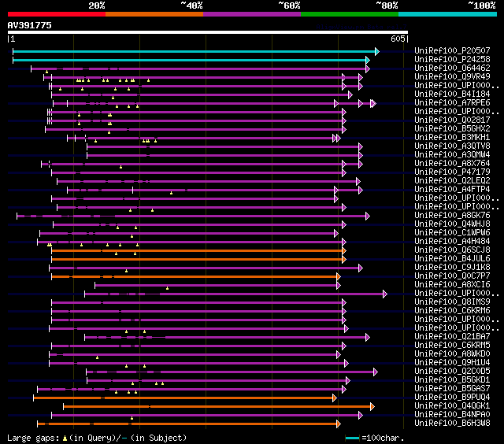The width and height of the screenshot is (504, 444).
Task: Click the white AV391775 query bar
Action: pyautogui.click(x=208, y=32)
